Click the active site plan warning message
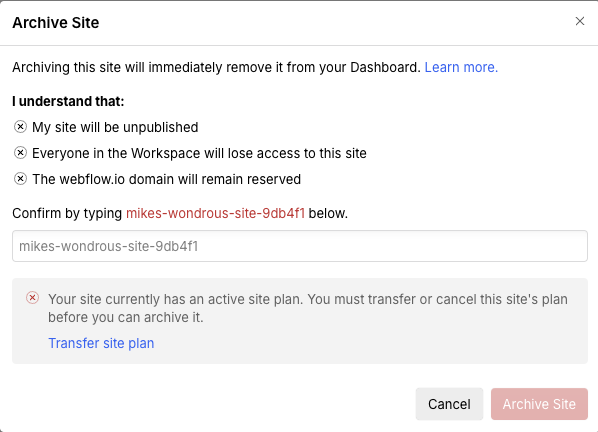598x432 pixels. [x=308, y=308]
